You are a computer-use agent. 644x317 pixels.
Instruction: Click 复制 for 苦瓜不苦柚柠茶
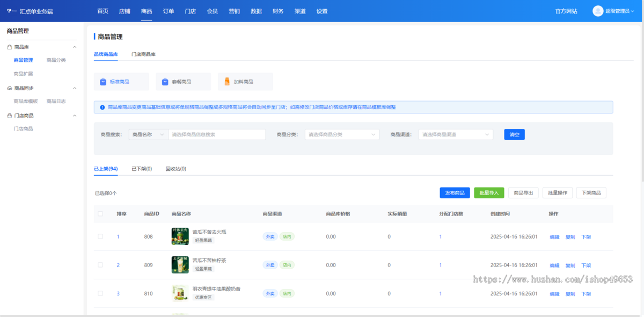570,265
